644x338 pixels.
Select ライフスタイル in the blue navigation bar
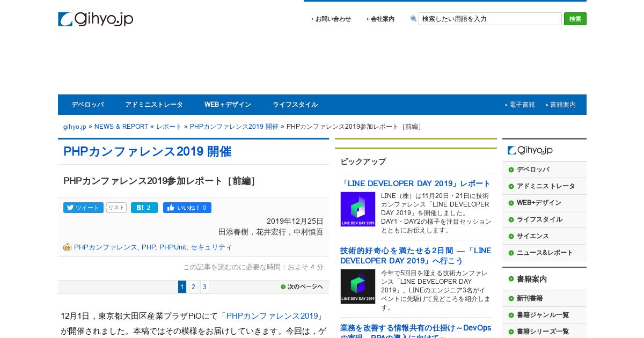point(295,105)
